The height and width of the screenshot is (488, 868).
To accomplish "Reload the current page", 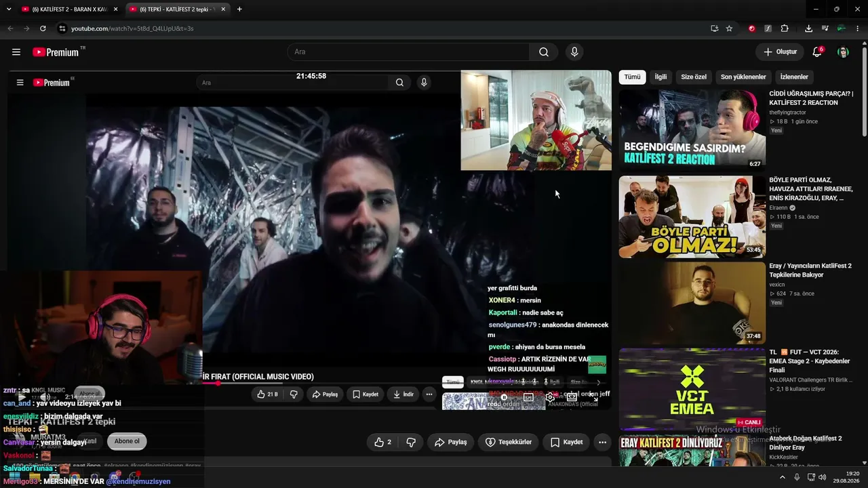I will [43, 28].
